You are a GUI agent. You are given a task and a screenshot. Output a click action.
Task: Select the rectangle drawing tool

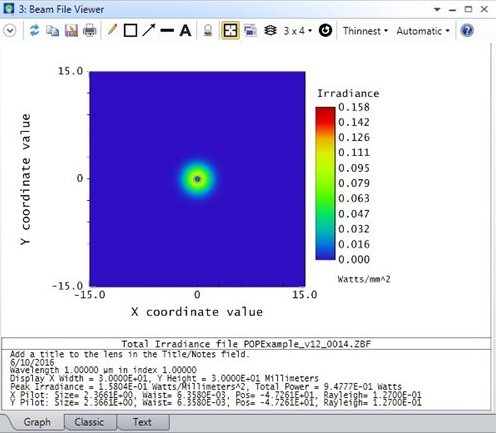click(130, 31)
